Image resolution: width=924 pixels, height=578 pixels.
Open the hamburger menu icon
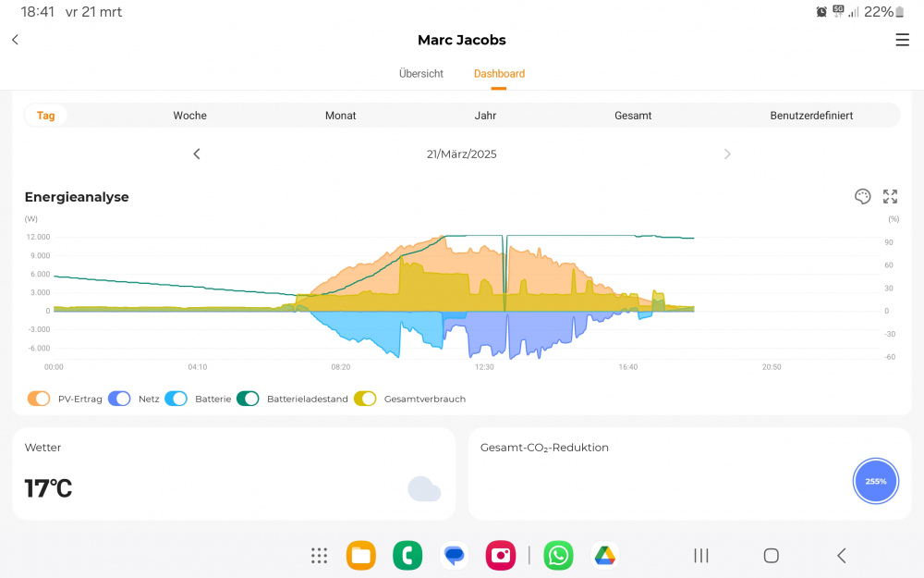click(x=902, y=40)
